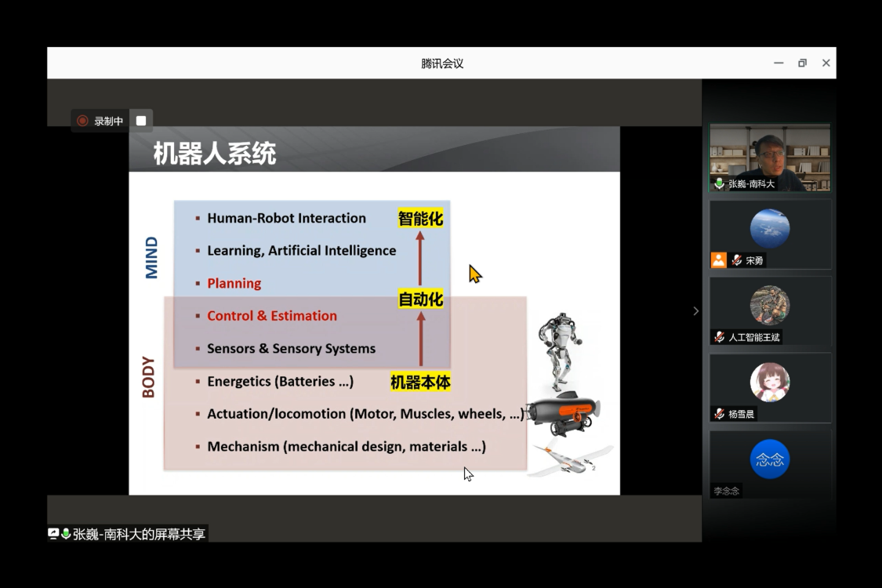
Task: Click the red recording indicator icon
Action: [82, 121]
